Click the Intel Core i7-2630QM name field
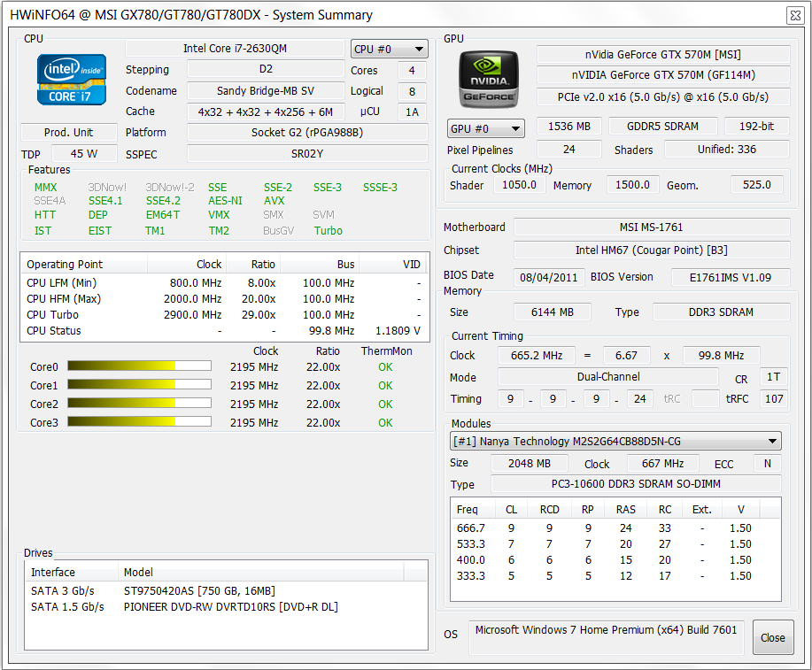The width and height of the screenshot is (812, 670). tap(235, 48)
